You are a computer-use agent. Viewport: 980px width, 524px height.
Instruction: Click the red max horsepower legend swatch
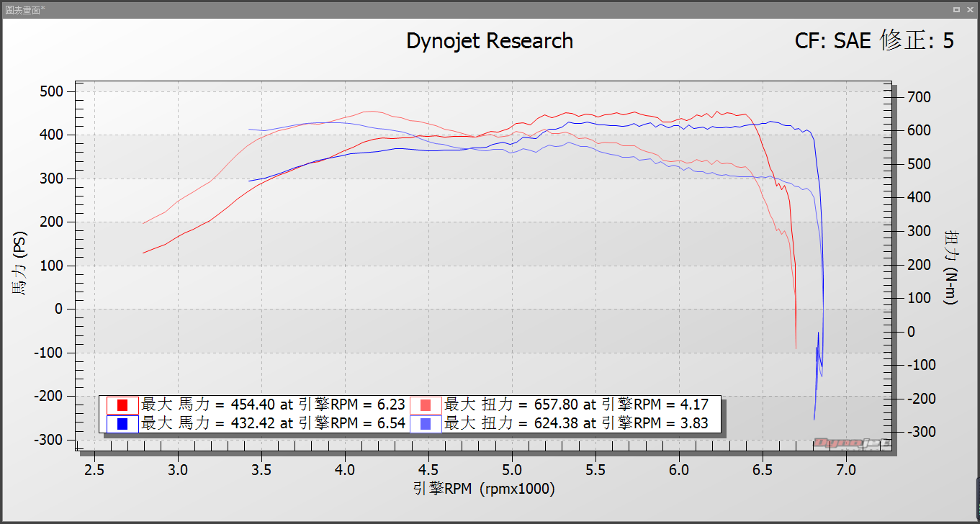pyautogui.click(x=122, y=405)
